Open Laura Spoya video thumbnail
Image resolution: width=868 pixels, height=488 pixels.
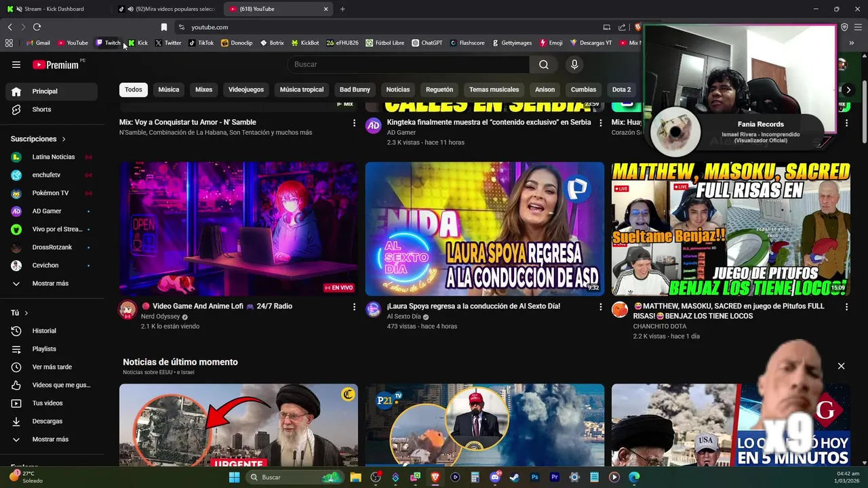coord(484,229)
